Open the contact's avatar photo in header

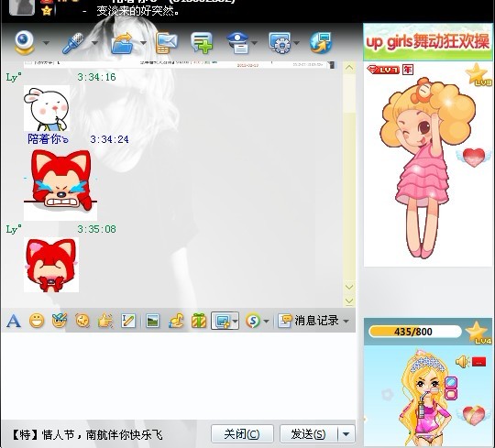[x=22, y=7]
